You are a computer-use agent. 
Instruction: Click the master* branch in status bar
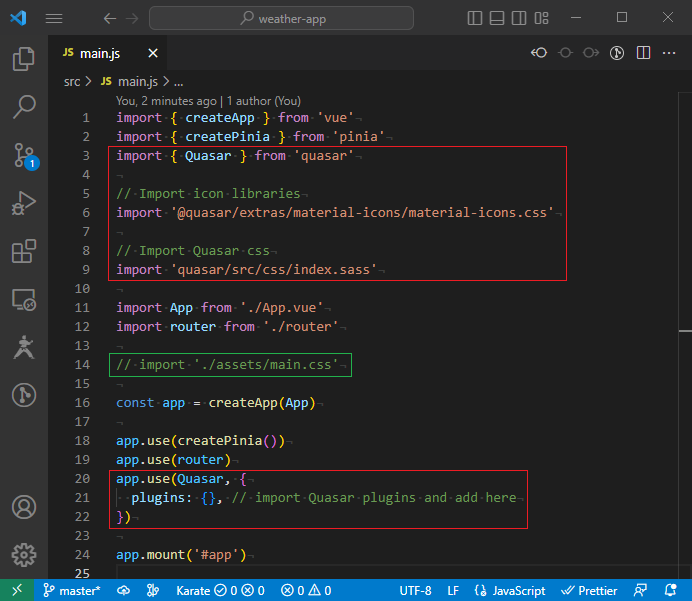click(x=72, y=590)
